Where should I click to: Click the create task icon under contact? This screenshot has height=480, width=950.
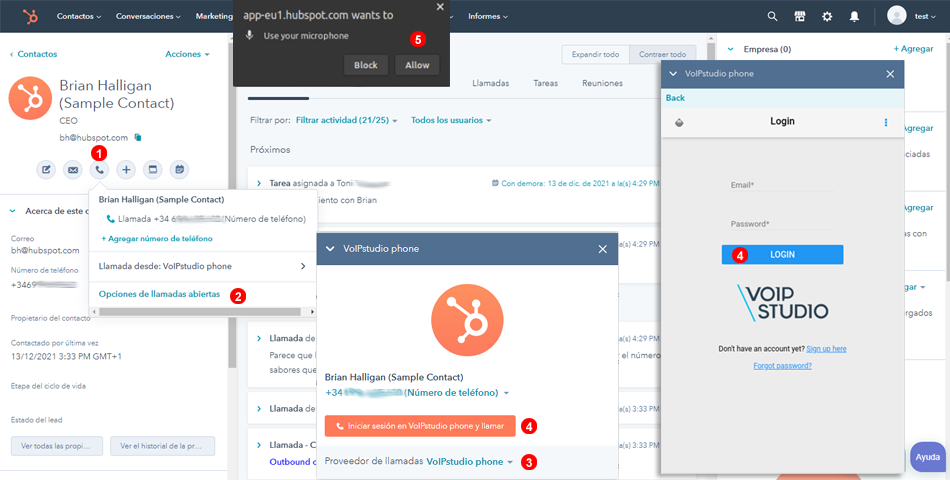(153, 170)
